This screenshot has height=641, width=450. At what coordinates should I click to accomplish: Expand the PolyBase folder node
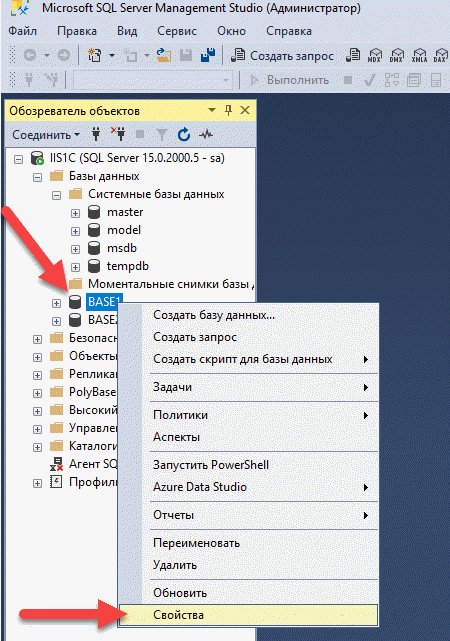(38, 393)
